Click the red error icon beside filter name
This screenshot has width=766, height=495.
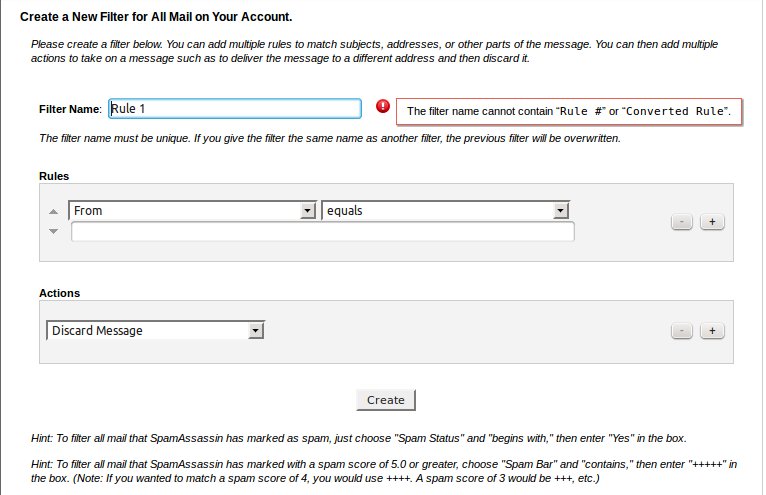click(x=383, y=107)
